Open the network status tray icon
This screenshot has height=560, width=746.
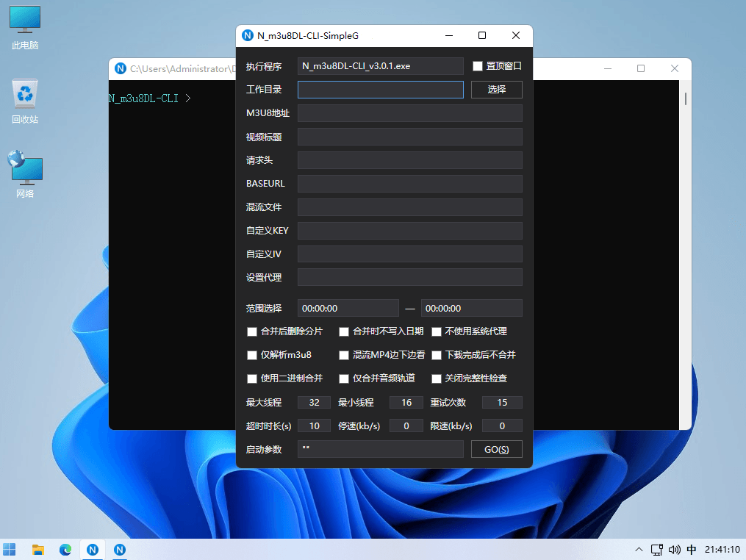pos(657,550)
